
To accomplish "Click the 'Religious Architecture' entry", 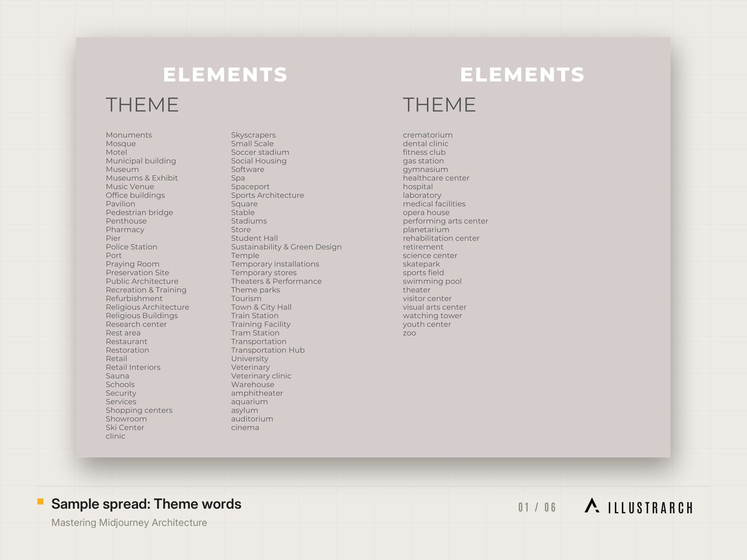I will [148, 307].
